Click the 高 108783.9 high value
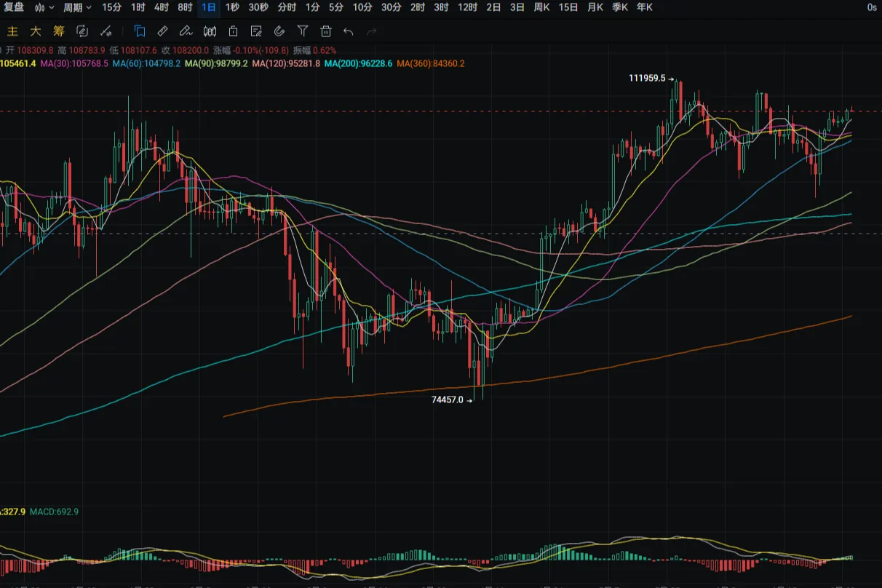Image resolution: width=882 pixels, height=588 pixels. click(82, 50)
